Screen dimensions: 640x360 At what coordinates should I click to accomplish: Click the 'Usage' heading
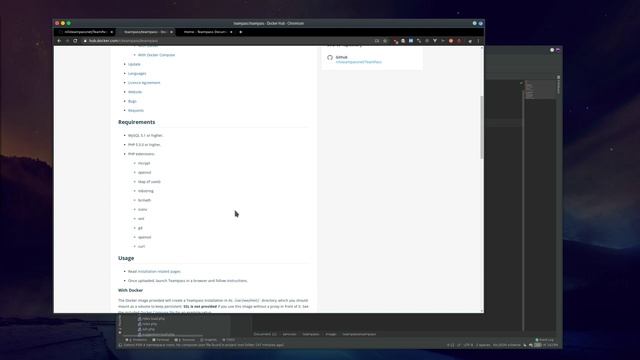coord(126,258)
